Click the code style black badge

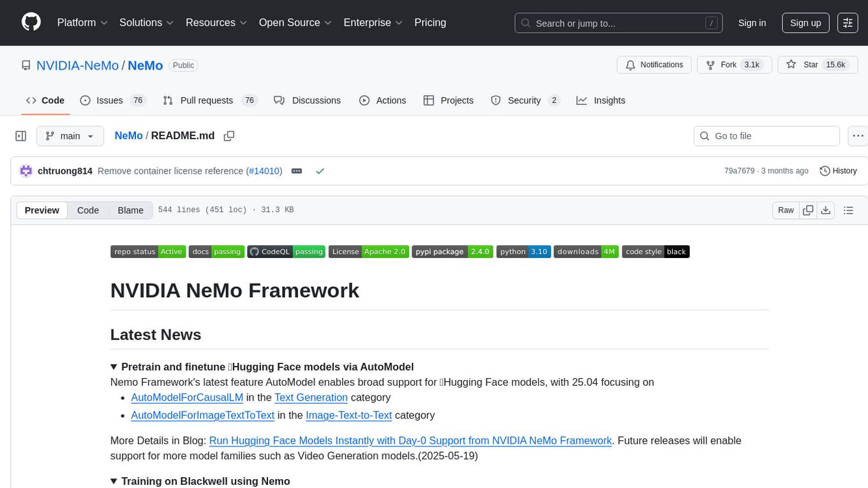pos(655,252)
